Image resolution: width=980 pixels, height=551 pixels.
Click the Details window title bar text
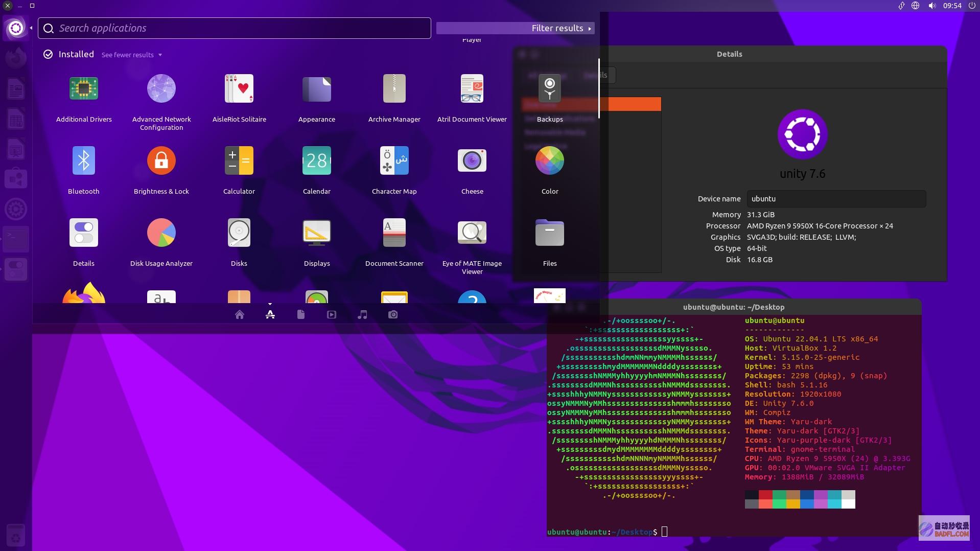[729, 54]
